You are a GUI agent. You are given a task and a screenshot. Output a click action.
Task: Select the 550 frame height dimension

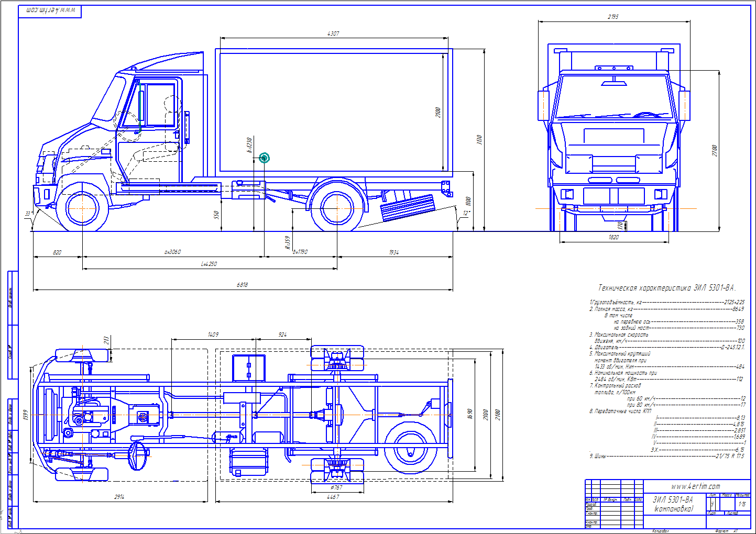[216, 215]
